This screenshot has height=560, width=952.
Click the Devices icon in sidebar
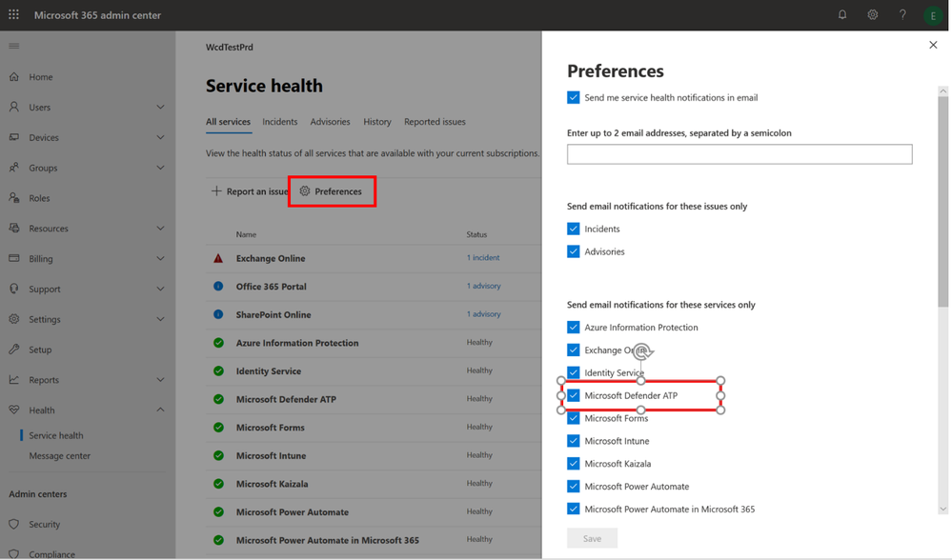14,137
